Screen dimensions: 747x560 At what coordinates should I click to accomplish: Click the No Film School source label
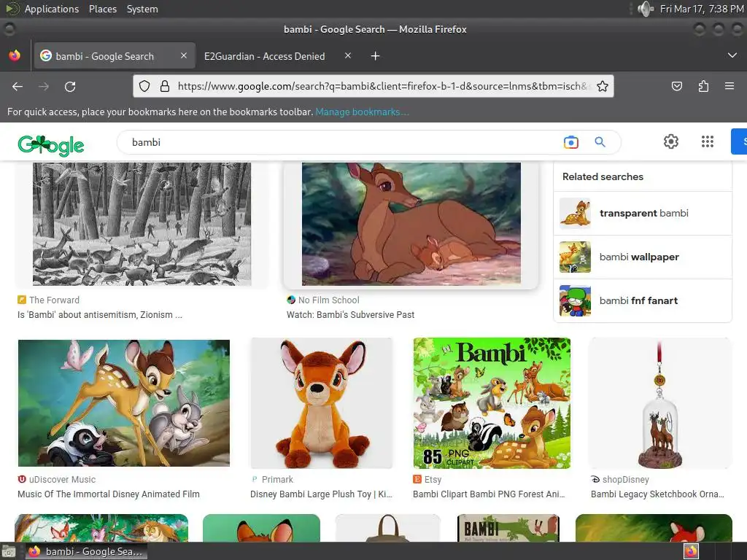click(329, 300)
